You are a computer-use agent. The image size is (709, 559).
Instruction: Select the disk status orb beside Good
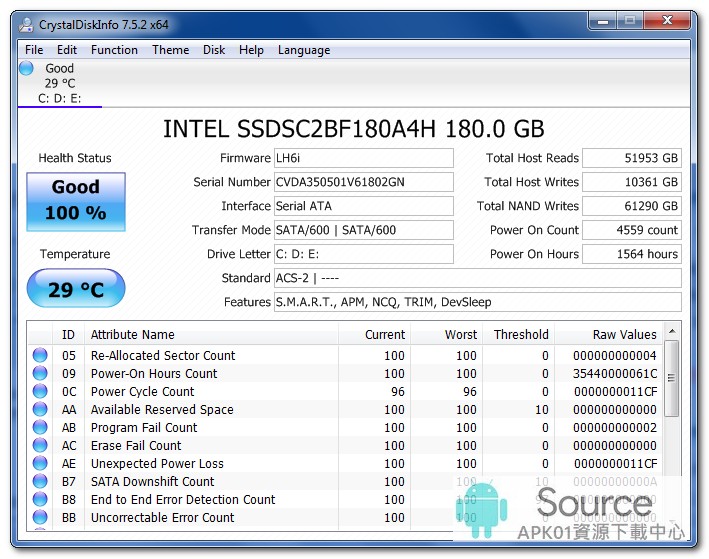[26, 68]
